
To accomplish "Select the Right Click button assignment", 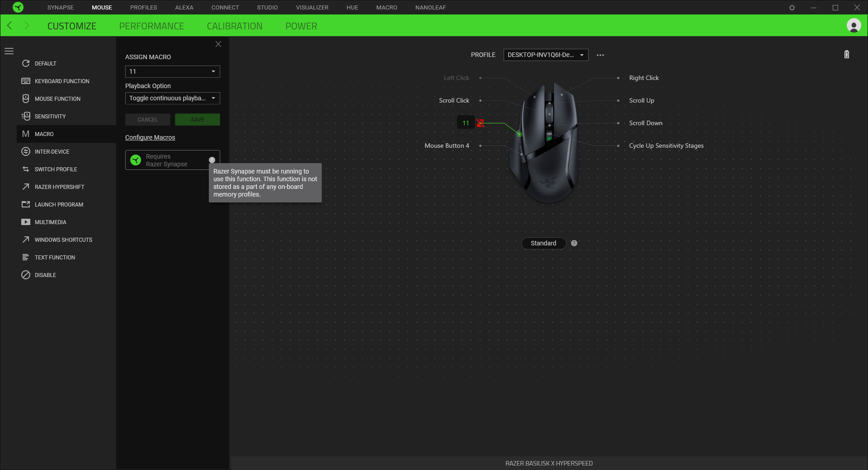I will pos(644,78).
